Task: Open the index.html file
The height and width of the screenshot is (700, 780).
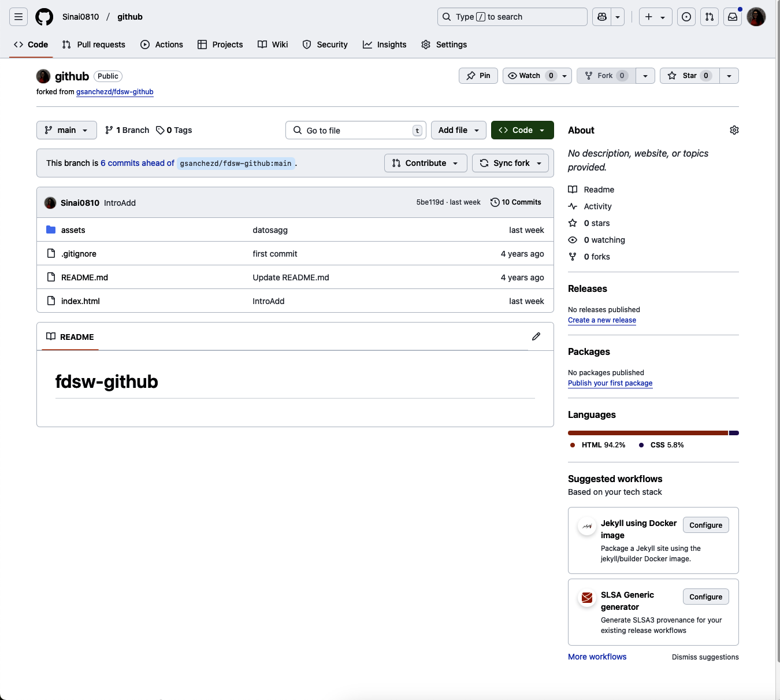Action: point(80,301)
